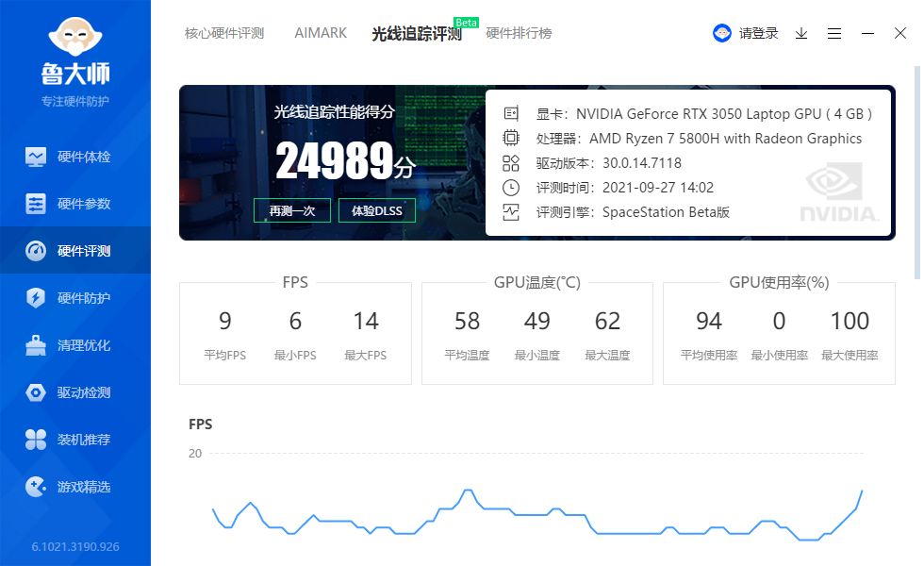Open the AIMARK tab
Screen dimensions: 924x566
321,33
